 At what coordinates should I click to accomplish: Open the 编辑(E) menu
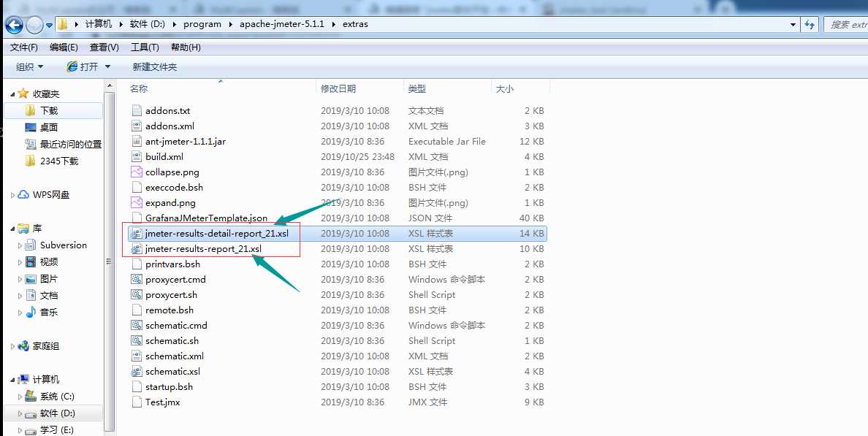point(64,47)
